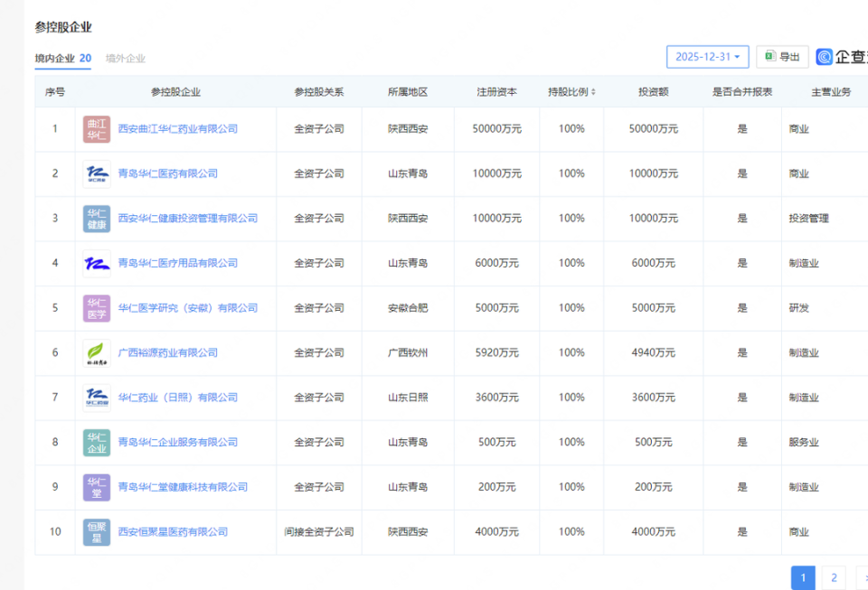Open 青岛华仁医药有限公司 link

pos(168,173)
